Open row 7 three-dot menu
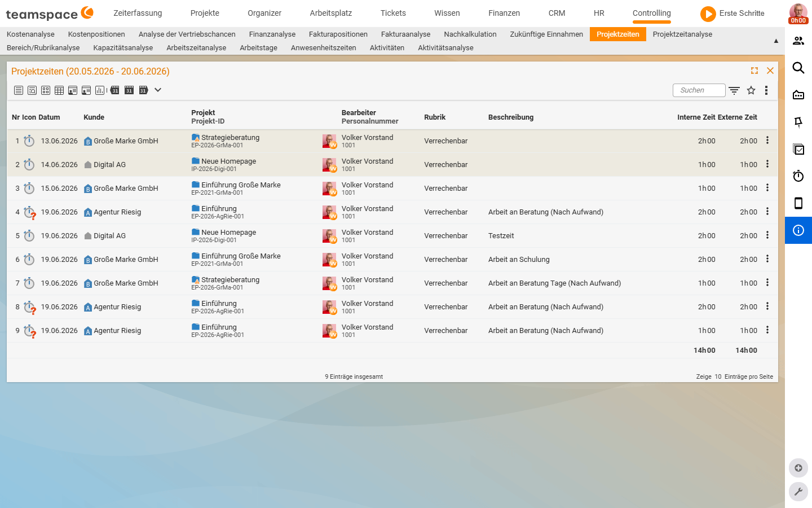812x508 pixels. (767, 283)
